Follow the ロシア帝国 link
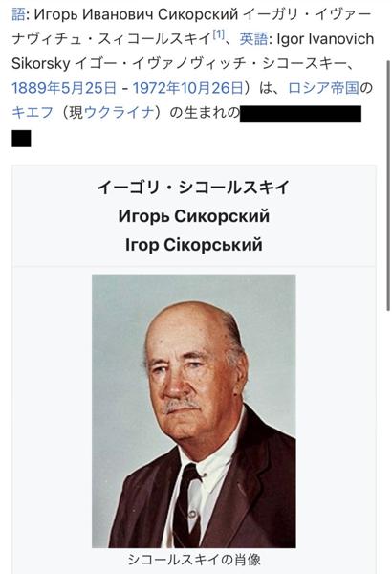The height and width of the screenshot is (574, 392). [323, 88]
